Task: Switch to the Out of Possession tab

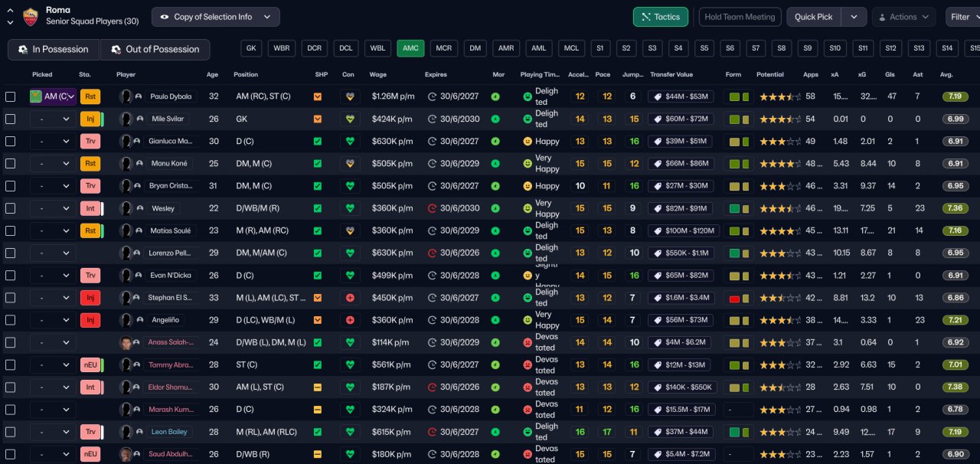Action: point(155,49)
